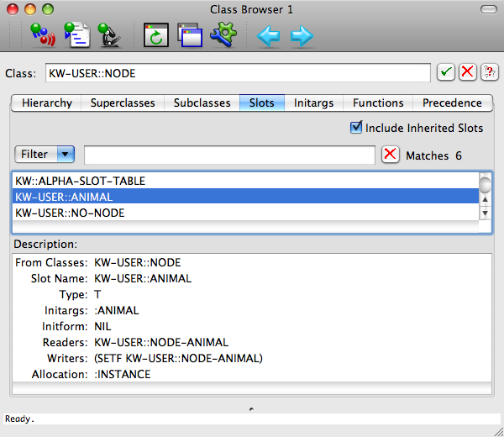This screenshot has height=437, width=504.
Task: Click the question mark help button
Action: 490,72
